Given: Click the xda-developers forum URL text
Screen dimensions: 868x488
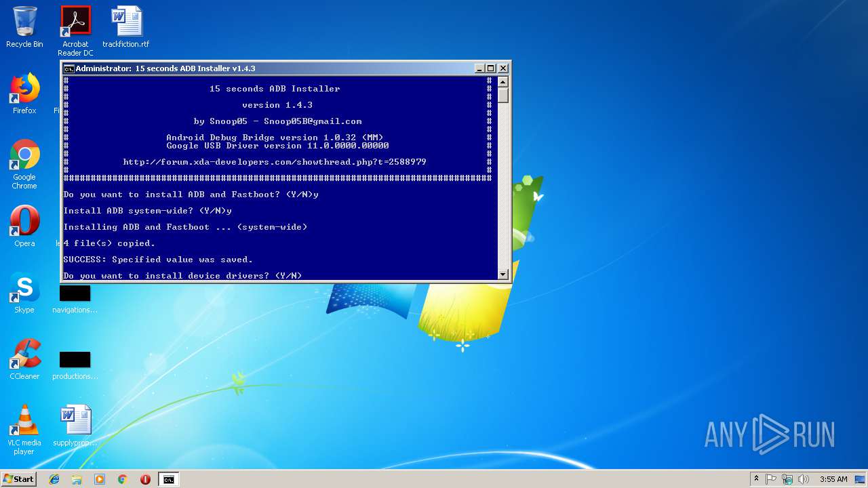Looking at the screenshot, I should coord(275,162).
